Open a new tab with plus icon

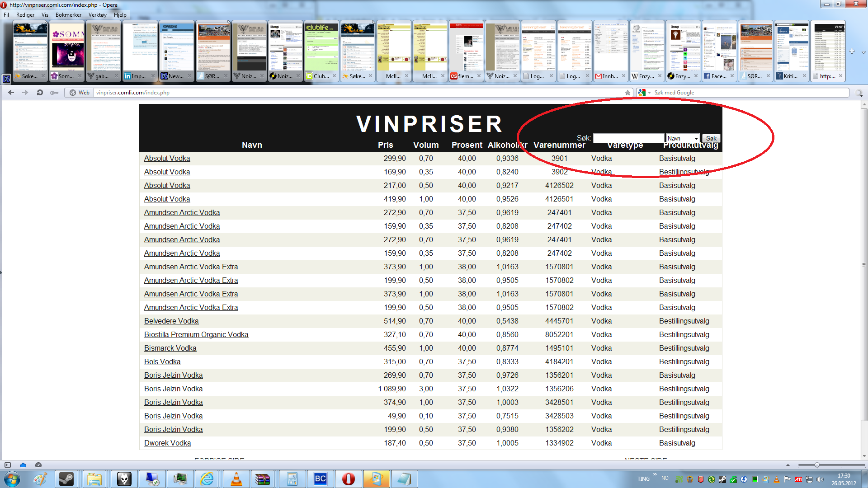click(852, 51)
